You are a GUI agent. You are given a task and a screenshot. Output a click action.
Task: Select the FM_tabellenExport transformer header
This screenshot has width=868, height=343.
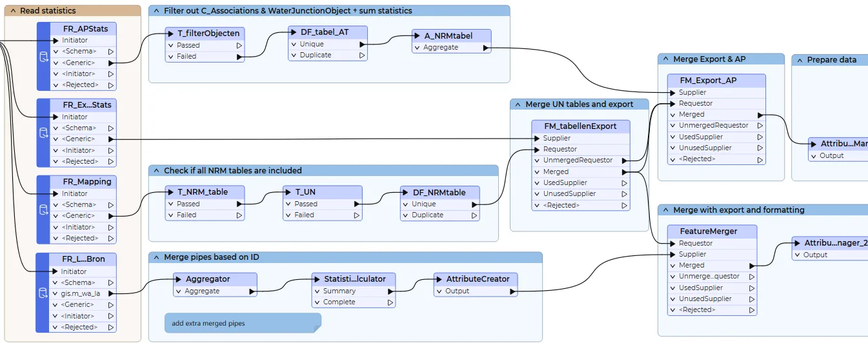pos(580,126)
